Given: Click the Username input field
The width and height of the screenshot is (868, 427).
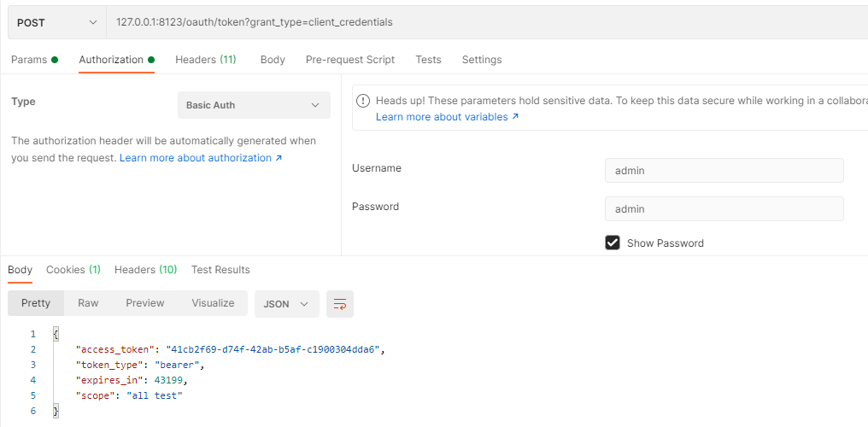Looking at the screenshot, I should [x=724, y=170].
